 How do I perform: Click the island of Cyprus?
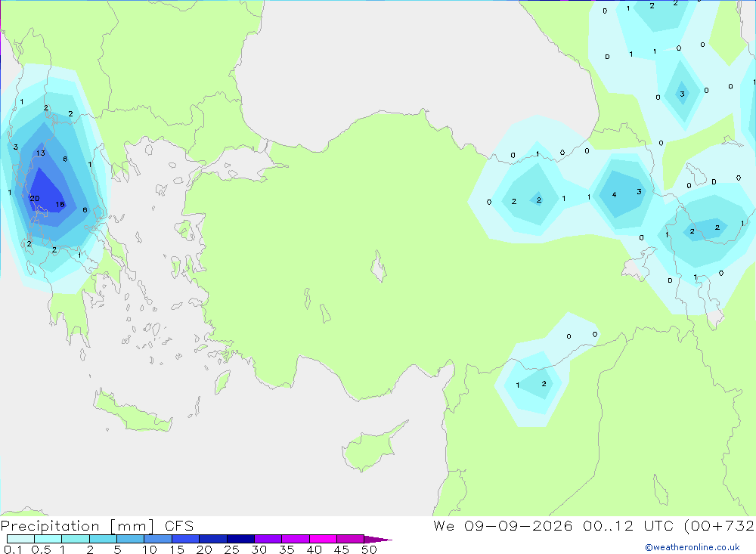point(372,447)
